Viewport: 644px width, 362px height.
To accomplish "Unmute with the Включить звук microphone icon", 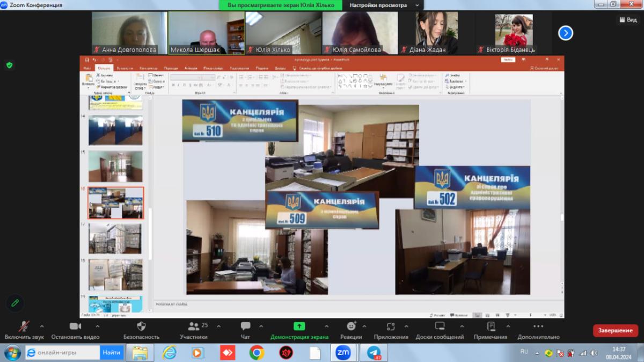I will click(x=24, y=327).
